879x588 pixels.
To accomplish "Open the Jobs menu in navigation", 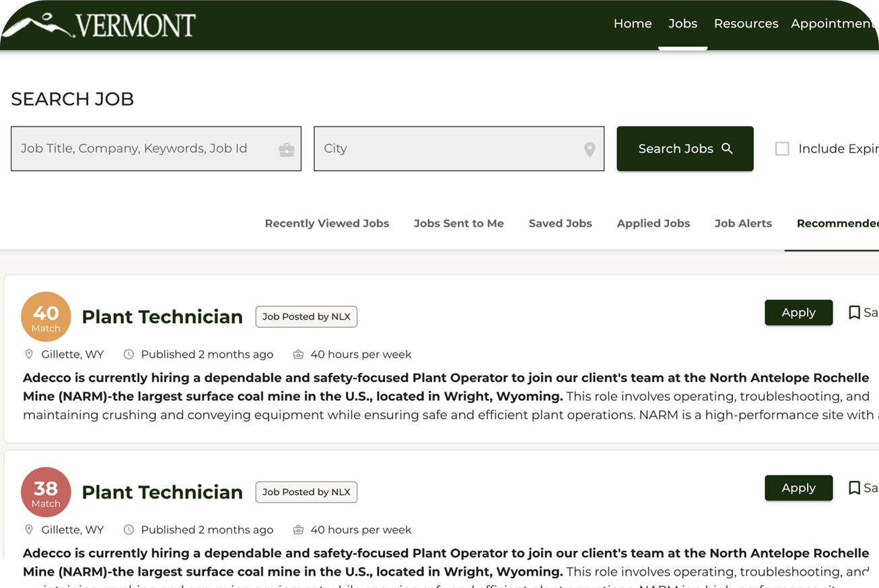I will [x=682, y=24].
